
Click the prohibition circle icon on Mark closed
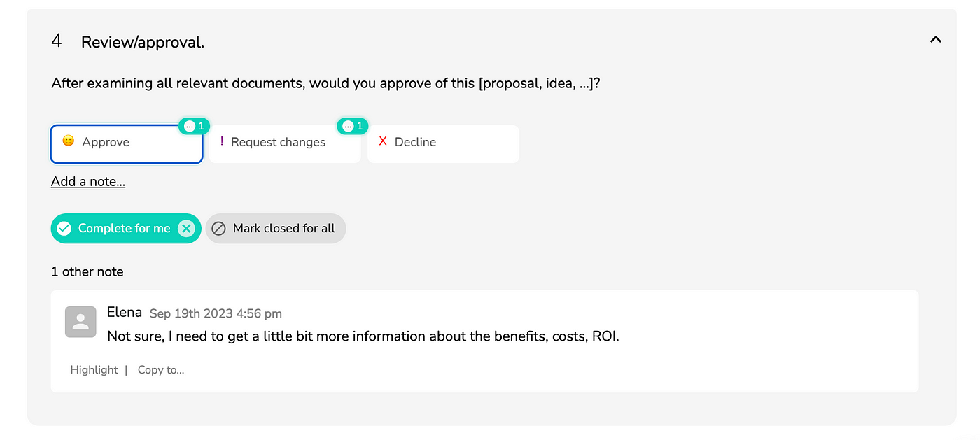pyautogui.click(x=218, y=229)
